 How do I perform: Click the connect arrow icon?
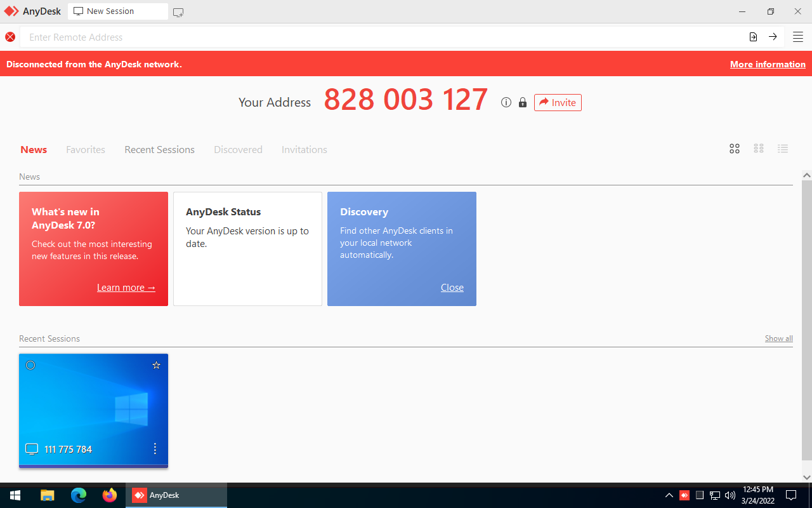pos(773,37)
